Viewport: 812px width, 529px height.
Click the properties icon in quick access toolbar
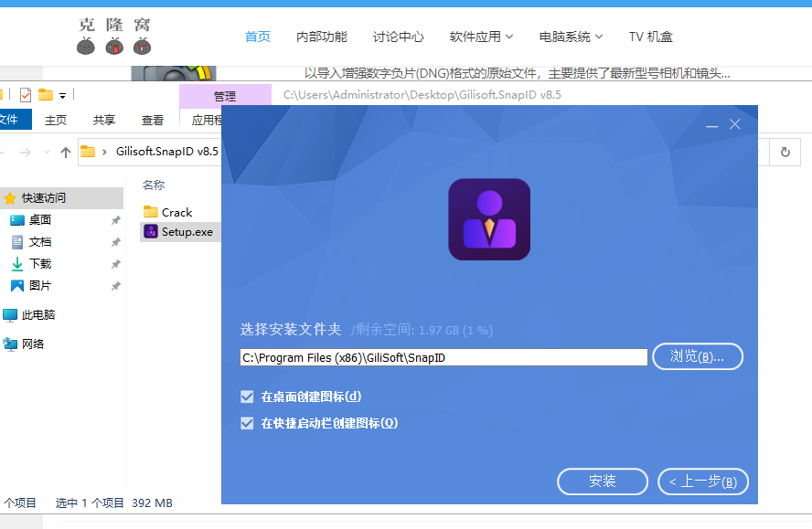25,95
